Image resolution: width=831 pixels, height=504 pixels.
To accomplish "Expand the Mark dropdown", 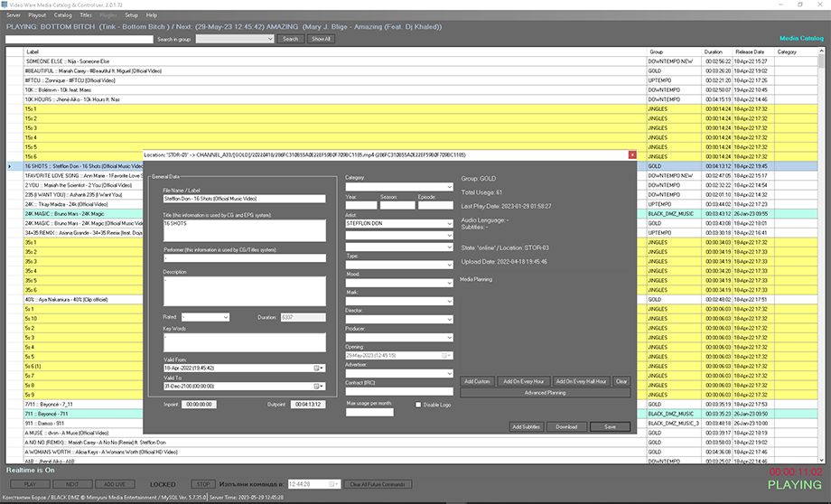I will 450,301.
